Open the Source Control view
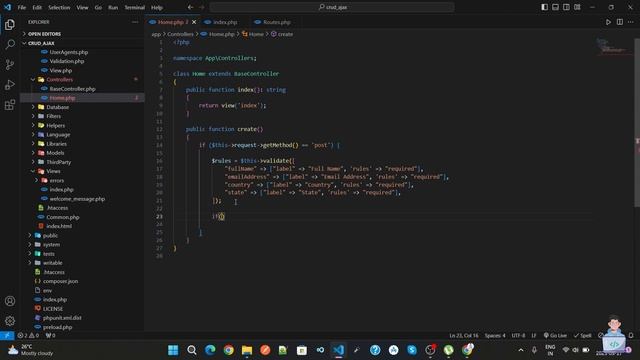This screenshot has width=640, height=360. [x=10, y=64]
